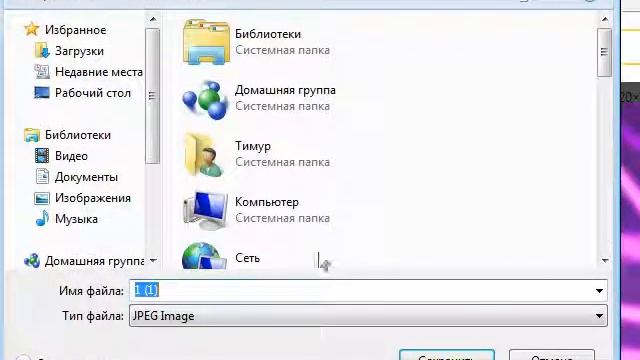Click file list scroll up arrow
The image size is (640, 360).
pos(604,19)
